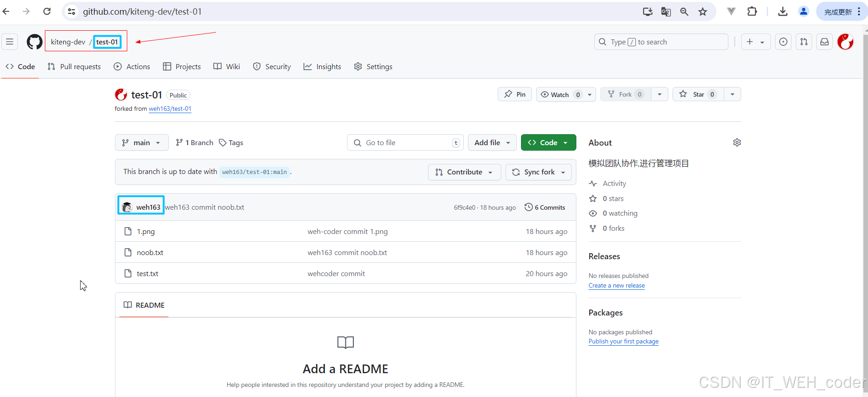
Task: Expand the Sync fork dropdown
Action: [x=538, y=172]
